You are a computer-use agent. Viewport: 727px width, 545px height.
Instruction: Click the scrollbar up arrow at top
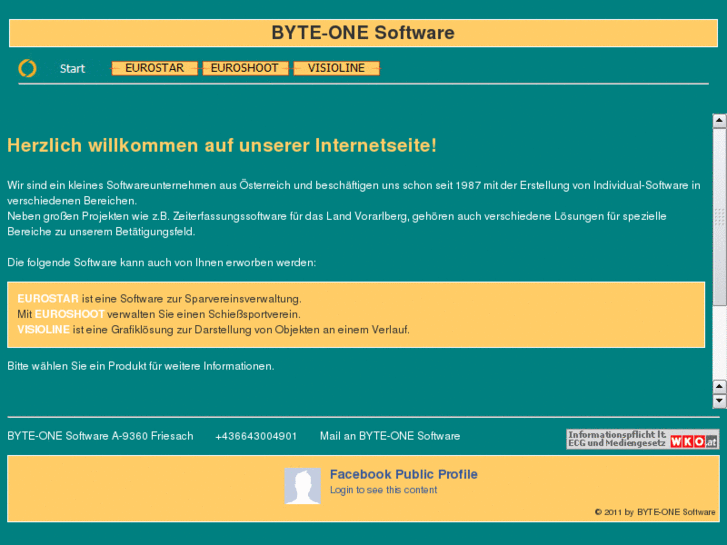pos(719,121)
